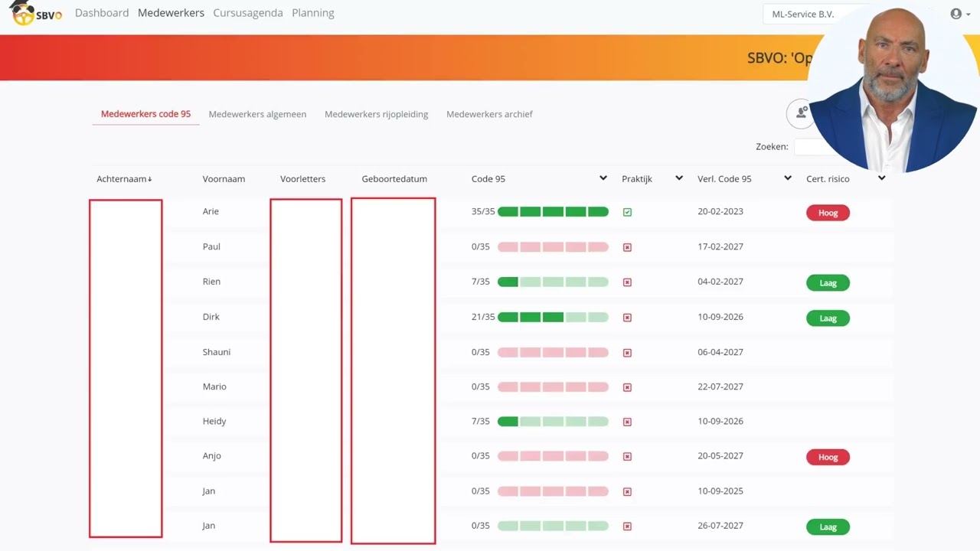
Task: Click Laag badge in row dated 26-07-2027
Action: pyautogui.click(x=828, y=527)
